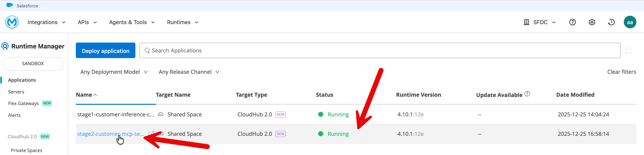Viewport: 644px width, 155px height.
Task: Click runtime version 4.10.1:12e in stage2 row
Action: coord(410,134)
